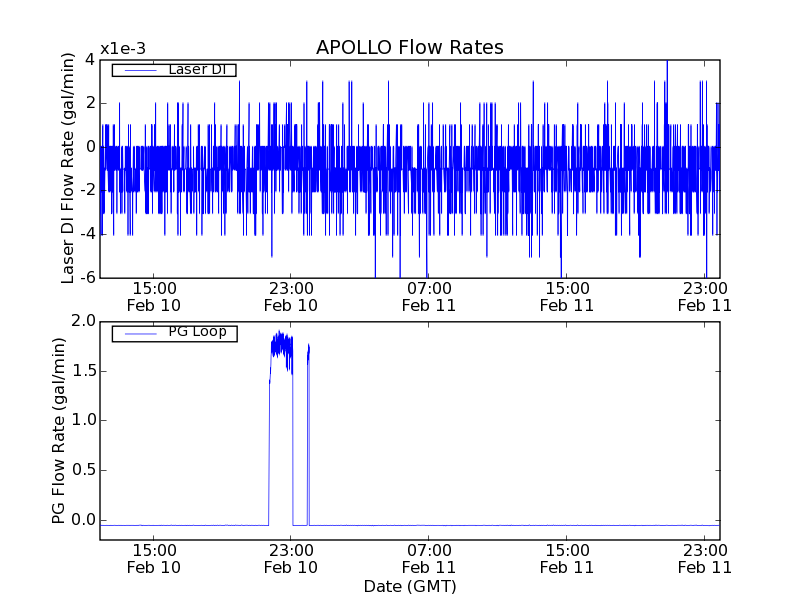Click the "APOLLO Flow Rates" chart title

click(x=409, y=47)
